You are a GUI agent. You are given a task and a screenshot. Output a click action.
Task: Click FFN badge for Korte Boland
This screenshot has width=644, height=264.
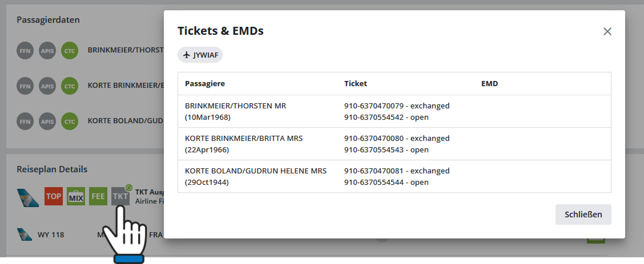click(x=25, y=122)
